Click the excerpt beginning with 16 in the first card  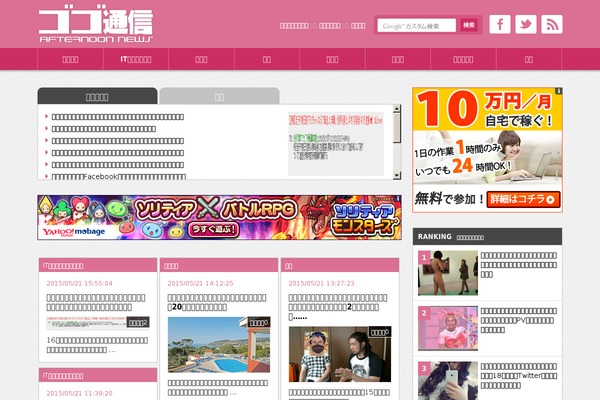97,345
